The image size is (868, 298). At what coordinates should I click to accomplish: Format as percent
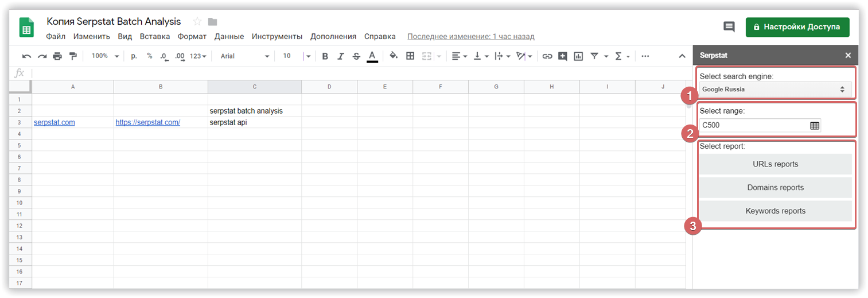[x=150, y=56]
